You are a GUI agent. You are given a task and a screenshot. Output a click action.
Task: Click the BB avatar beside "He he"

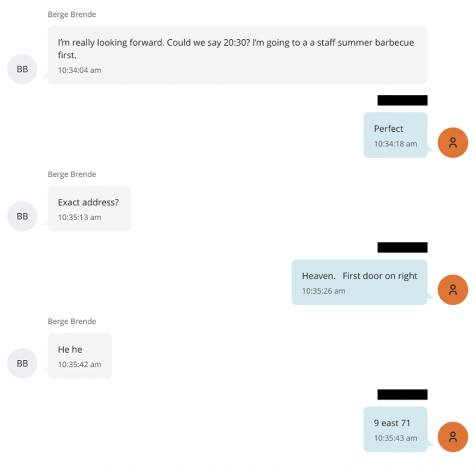click(x=22, y=363)
